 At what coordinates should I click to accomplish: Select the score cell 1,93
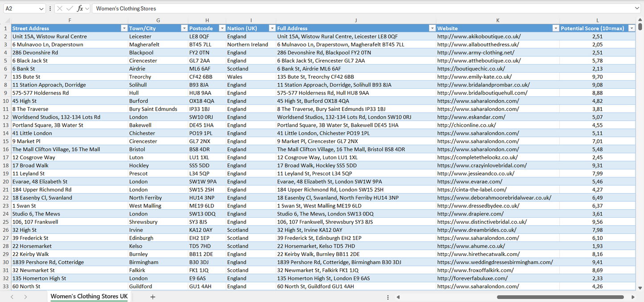coord(598,246)
